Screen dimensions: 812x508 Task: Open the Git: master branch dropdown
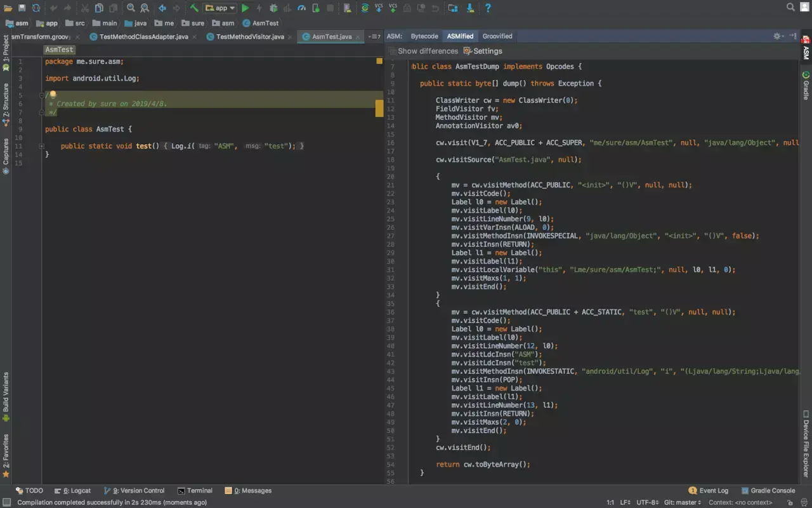(x=683, y=502)
